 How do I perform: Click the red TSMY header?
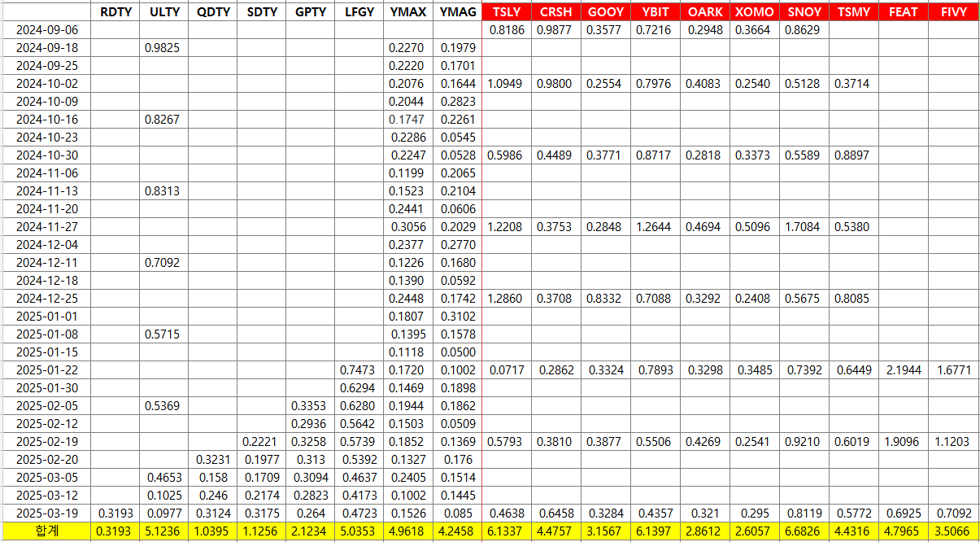coord(853,12)
